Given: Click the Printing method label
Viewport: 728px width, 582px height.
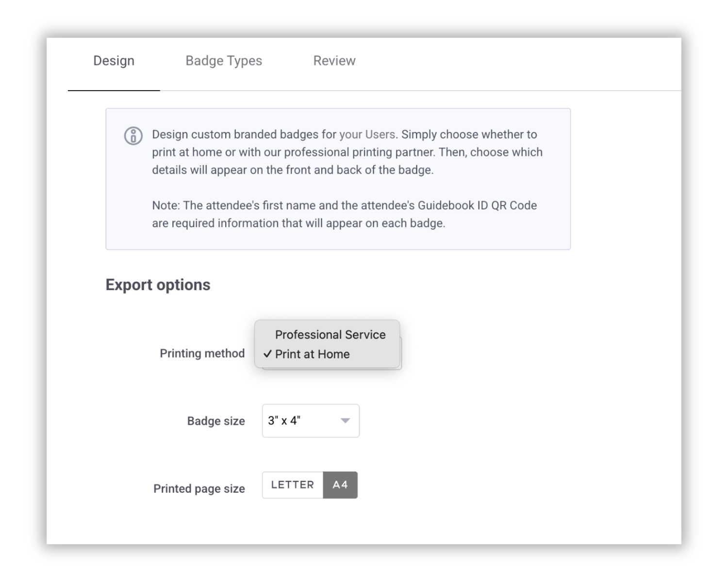Looking at the screenshot, I should [202, 354].
